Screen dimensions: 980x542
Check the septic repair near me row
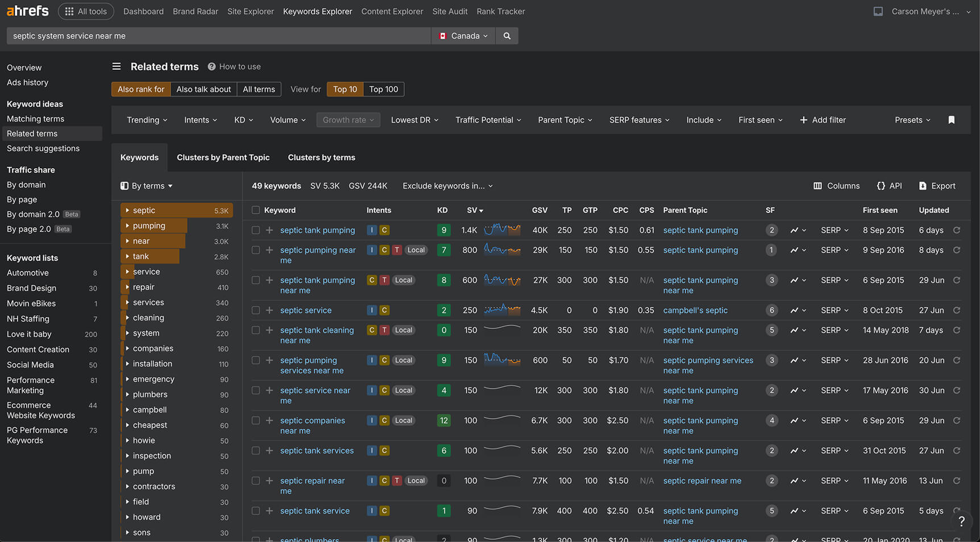[256, 481]
